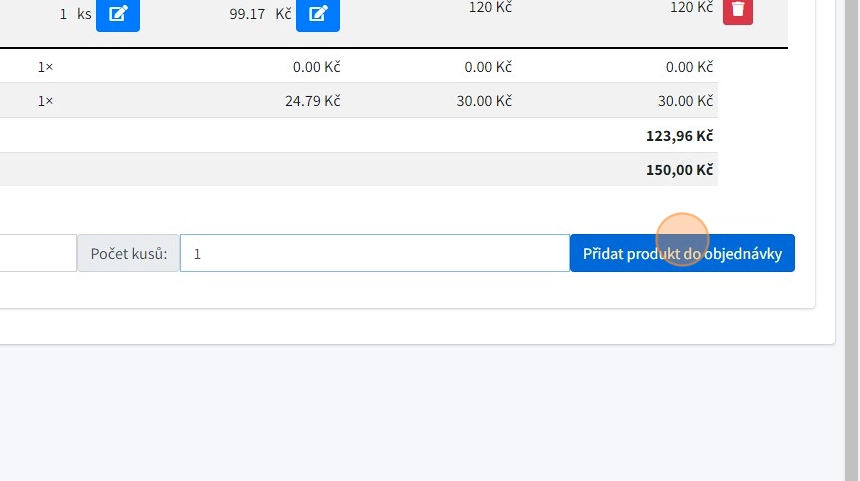The height and width of the screenshot is (481, 860).
Task: Click the Počet kusů: label
Action: point(128,254)
